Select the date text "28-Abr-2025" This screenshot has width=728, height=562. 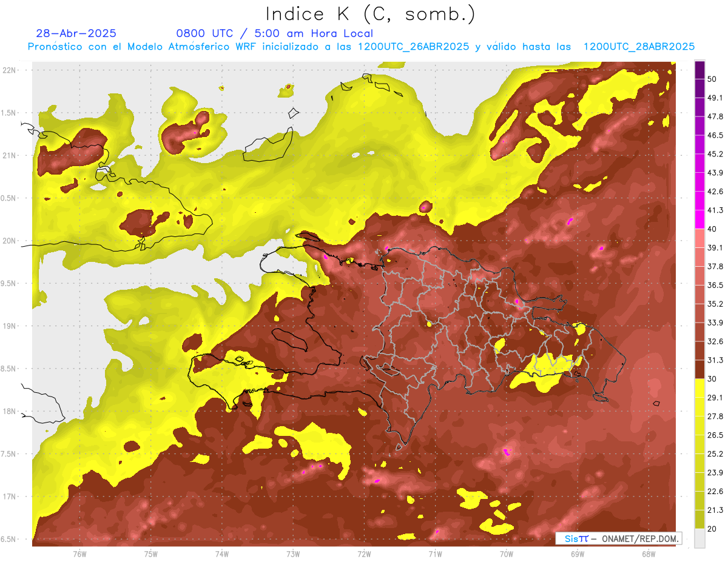(76, 33)
